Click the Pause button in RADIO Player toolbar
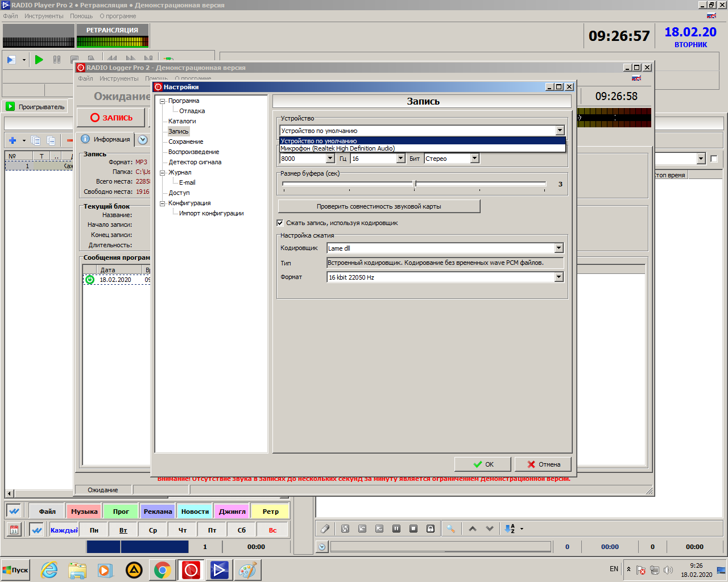 coord(57,59)
